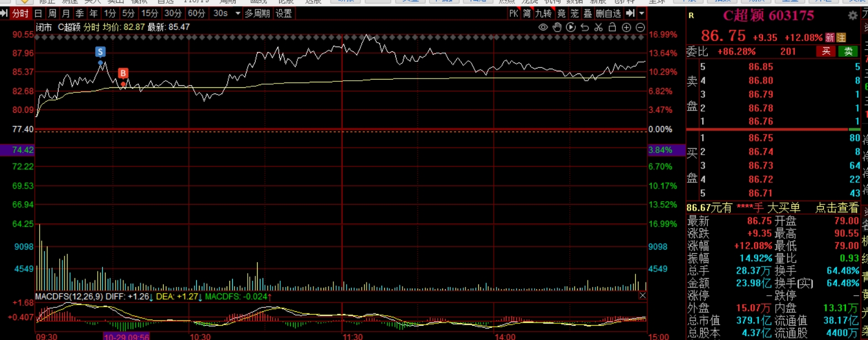Image resolution: width=868 pixels, height=340 pixels.
Task: Toggle the padlock lock icon
Action: point(613,27)
